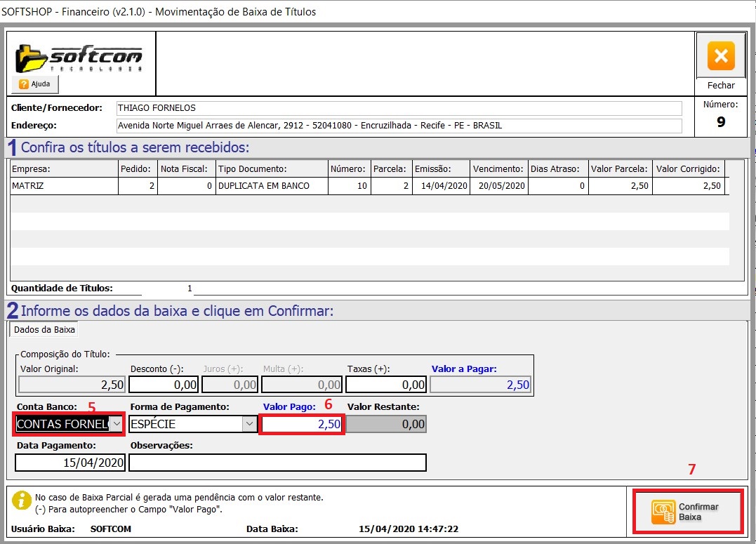Select the Data Pagamento field
This screenshot has width=756, height=544.
70,463
